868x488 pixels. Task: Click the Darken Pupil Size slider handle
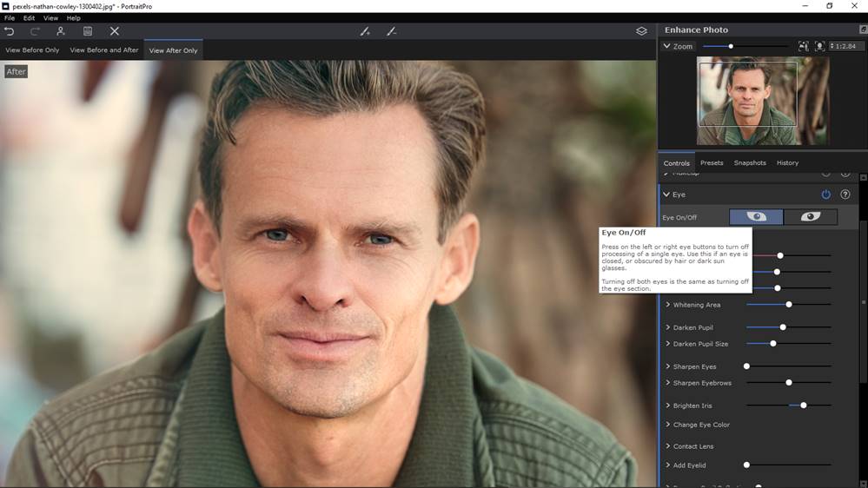(x=773, y=344)
